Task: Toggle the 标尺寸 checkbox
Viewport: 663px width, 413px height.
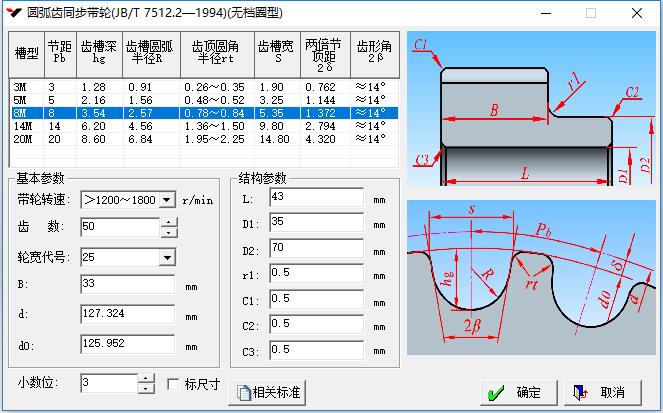Action: (173, 384)
